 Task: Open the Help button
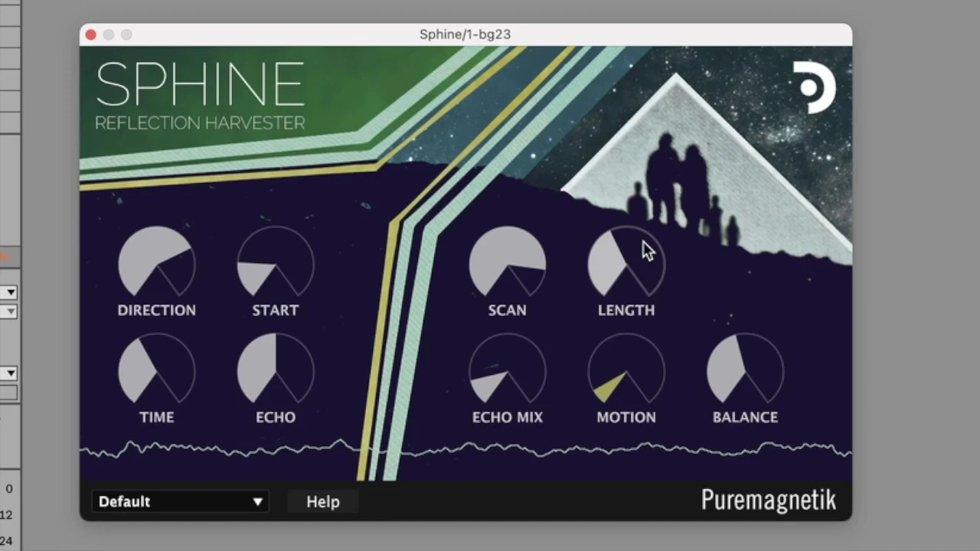click(x=322, y=501)
